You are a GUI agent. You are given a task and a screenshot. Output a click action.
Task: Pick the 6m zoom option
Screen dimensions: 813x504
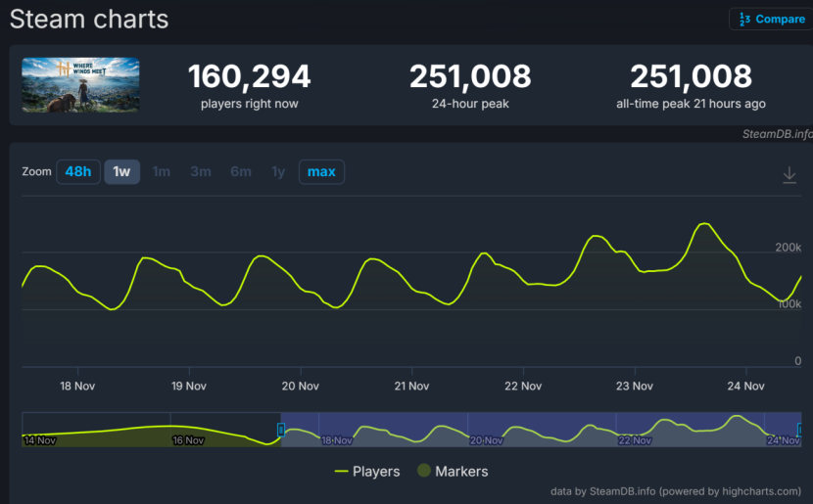tap(241, 172)
